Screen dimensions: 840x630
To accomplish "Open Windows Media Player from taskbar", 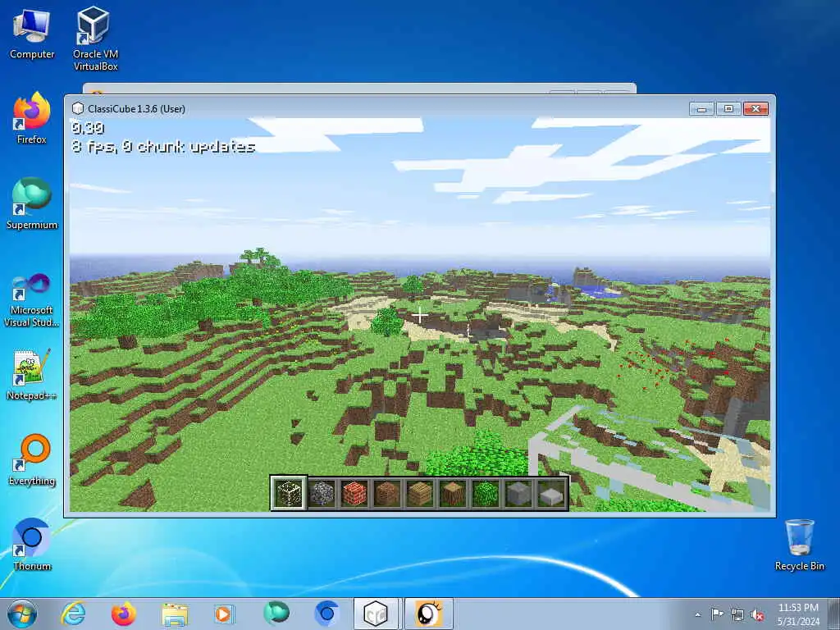I will (224, 614).
